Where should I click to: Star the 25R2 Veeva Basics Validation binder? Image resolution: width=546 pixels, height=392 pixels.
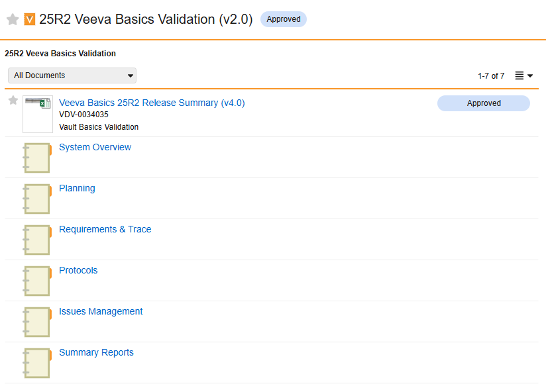tap(13, 19)
